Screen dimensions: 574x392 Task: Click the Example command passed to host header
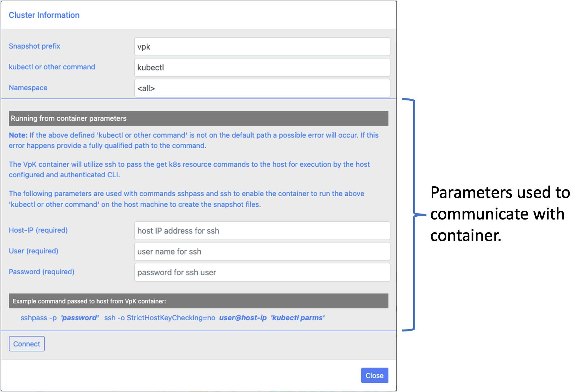89,301
